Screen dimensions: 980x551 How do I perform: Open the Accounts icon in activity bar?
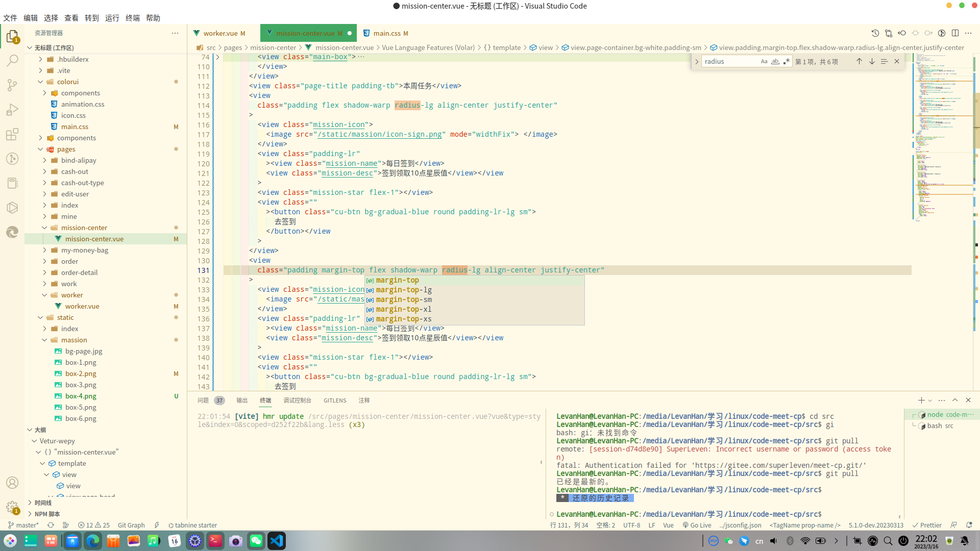(12, 483)
